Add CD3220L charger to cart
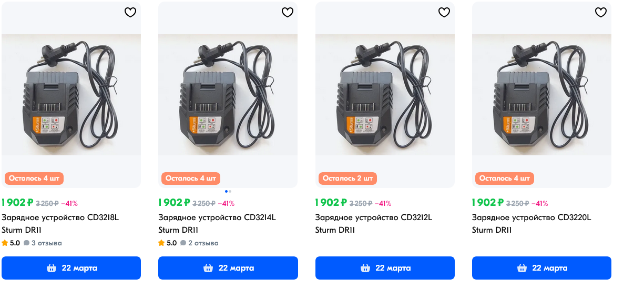Viewport: 644px width, 288px height. tap(541, 268)
